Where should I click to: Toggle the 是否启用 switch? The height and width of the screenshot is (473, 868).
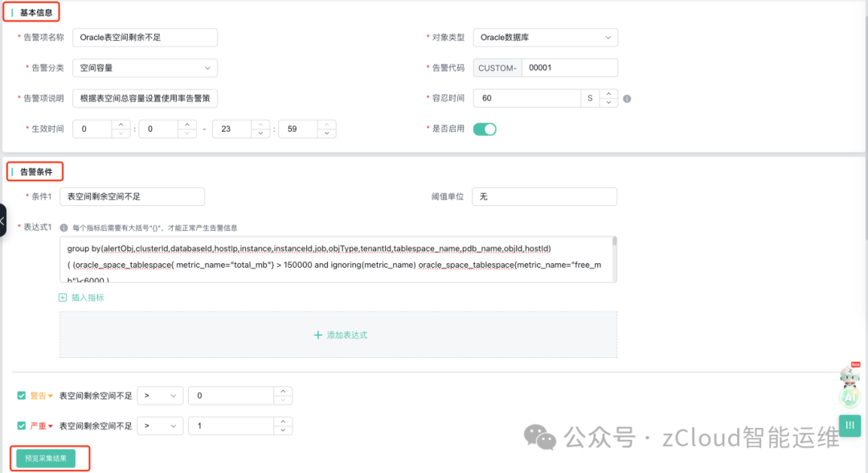(485, 129)
